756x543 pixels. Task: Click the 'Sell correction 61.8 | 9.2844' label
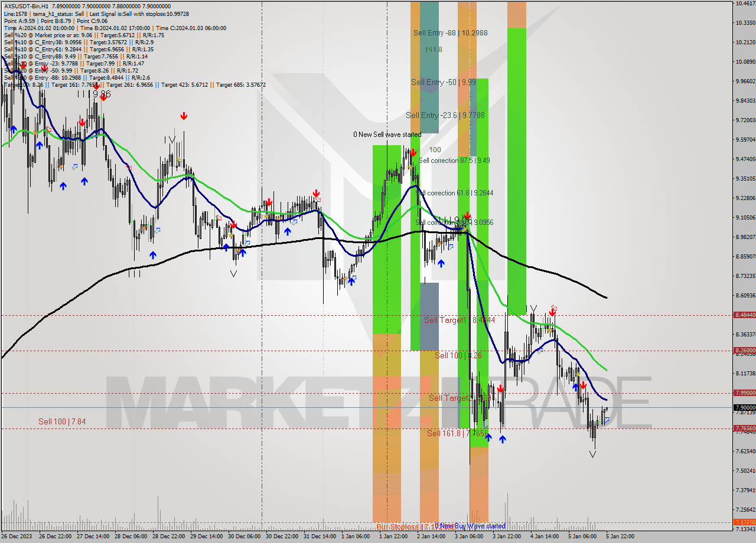point(454,193)
